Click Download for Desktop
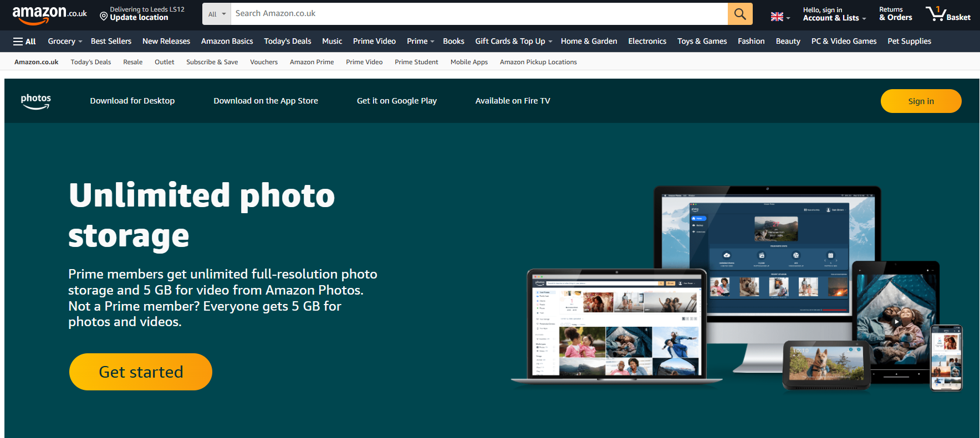980x438 pixels. [132, 101]
